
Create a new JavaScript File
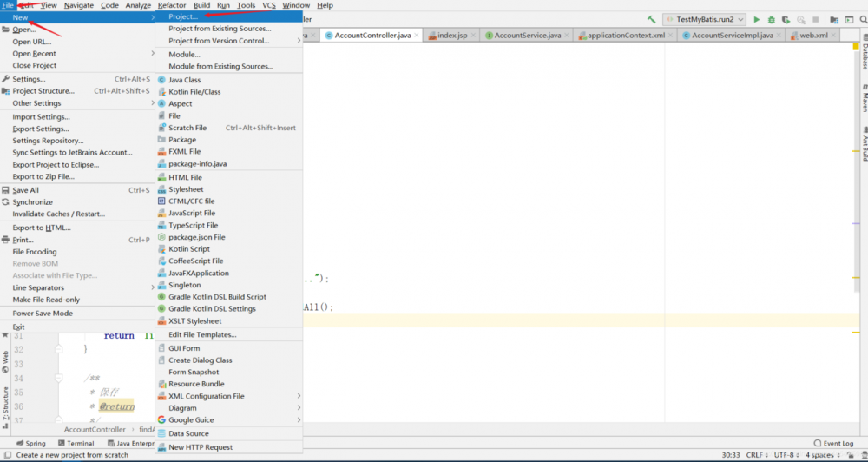tap(228, 214)
